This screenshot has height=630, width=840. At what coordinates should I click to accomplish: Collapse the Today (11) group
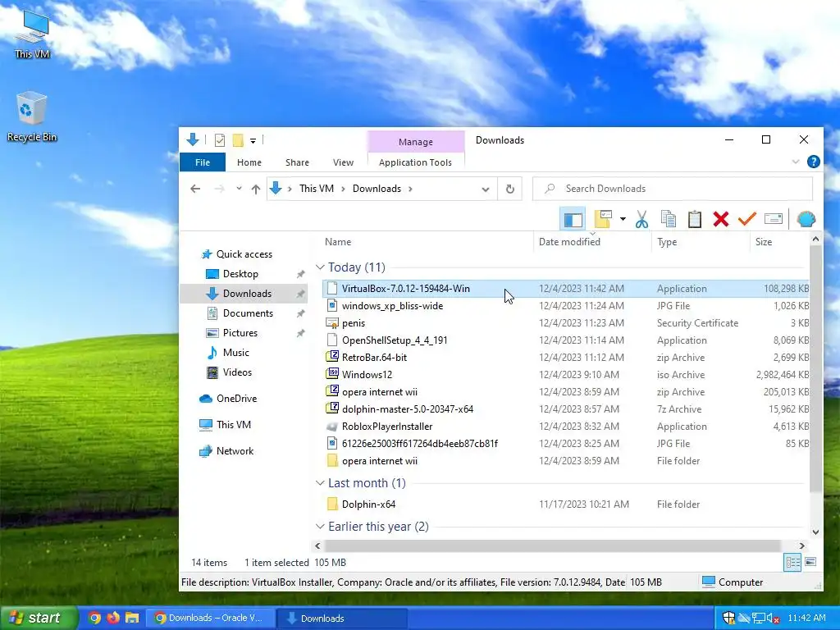coord(321,267)
